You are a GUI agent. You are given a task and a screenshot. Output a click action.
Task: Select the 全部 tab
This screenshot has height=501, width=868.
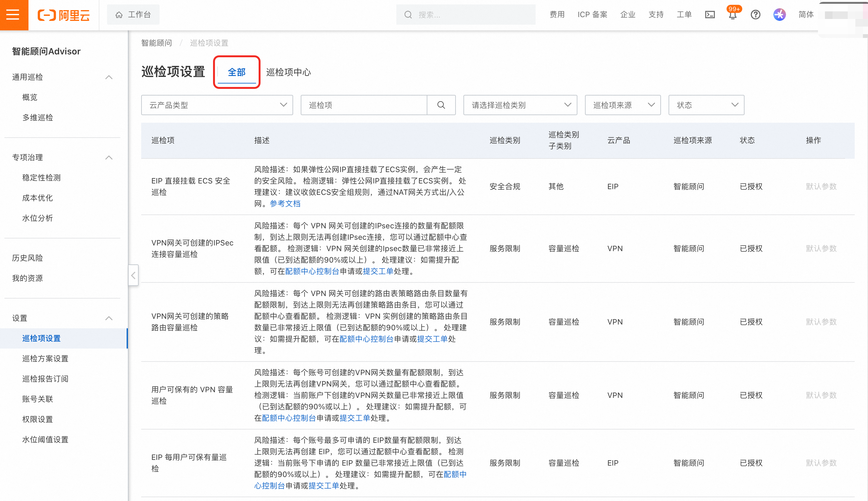point(237,72)
